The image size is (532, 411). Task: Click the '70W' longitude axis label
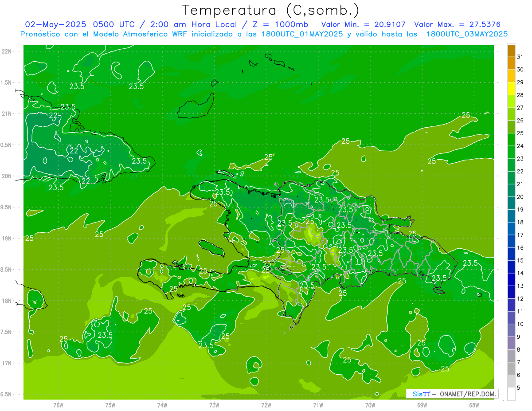370,405
